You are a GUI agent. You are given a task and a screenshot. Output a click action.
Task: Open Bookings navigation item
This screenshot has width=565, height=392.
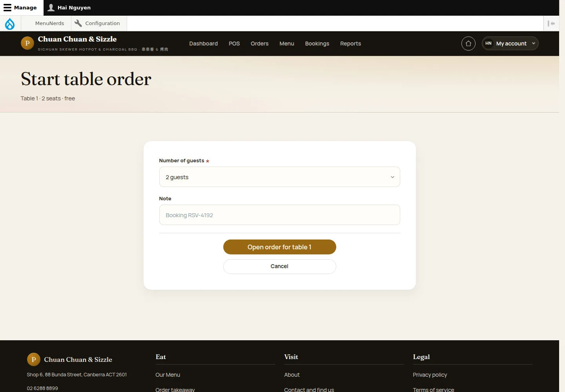click(x=317, y=44)
